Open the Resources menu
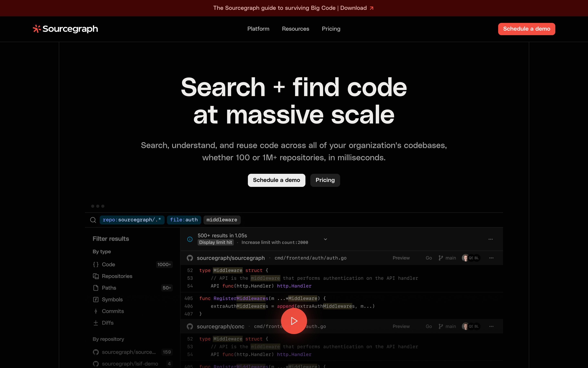 pyautogui.click(x=295, y=29)
